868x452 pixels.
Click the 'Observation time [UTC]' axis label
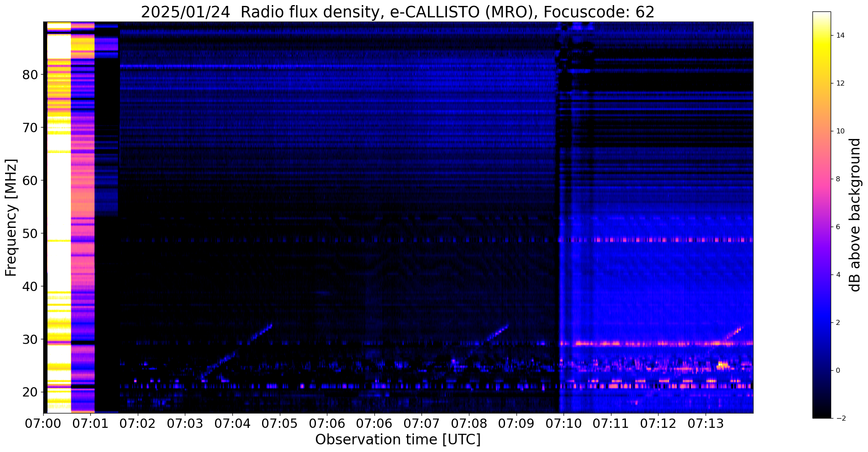[398, 440]
